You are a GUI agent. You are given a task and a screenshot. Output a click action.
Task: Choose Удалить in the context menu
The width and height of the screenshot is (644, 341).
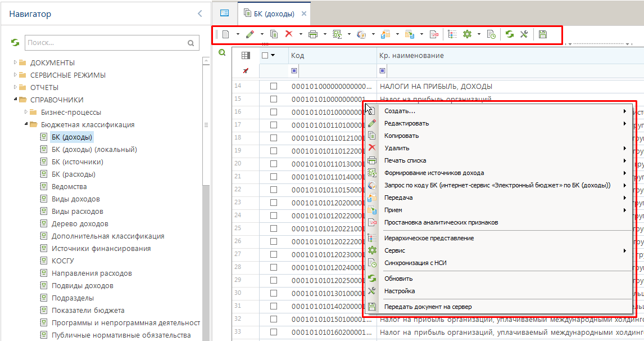(x=498, y=148)
